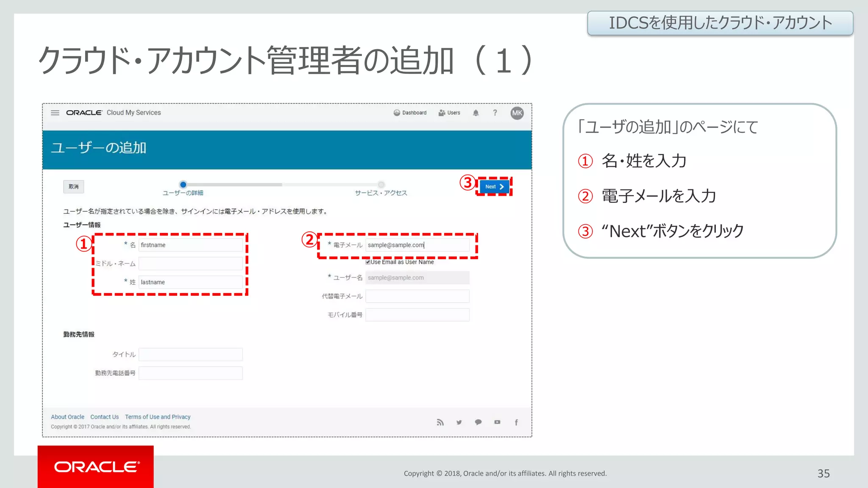Image resolution: width=868 pixels, height=488 pixels.
Task: Click the 姓 last name field
Action: pyautogui.click(x=191, y=282)
